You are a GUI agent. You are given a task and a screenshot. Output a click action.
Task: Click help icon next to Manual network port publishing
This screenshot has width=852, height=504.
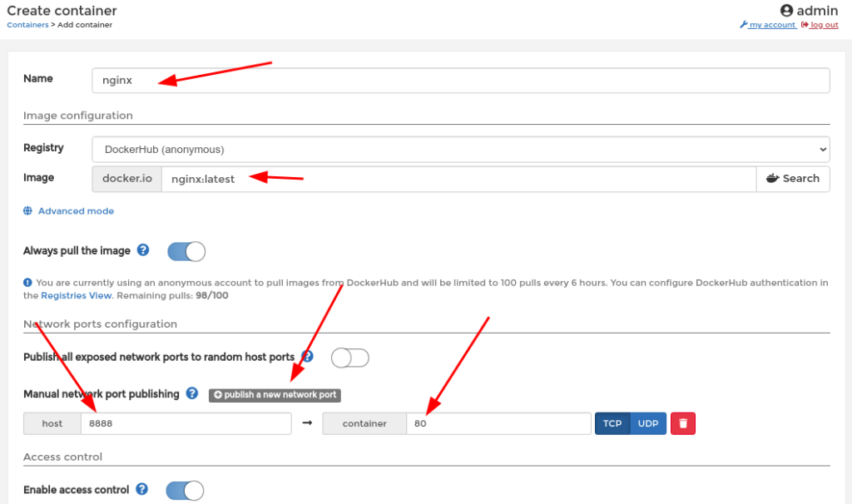pyautogui.click(x=192, y=393)
